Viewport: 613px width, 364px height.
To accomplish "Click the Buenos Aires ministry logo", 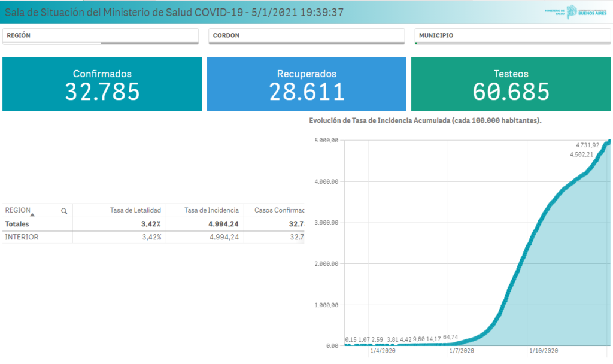I will [x=575, y=12].
